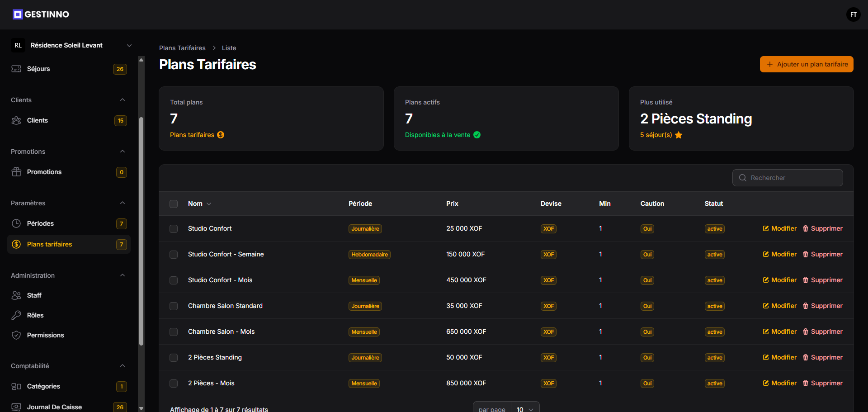Click the Promotions gift icon
868x412 pixels.
[x=16, y=172]
